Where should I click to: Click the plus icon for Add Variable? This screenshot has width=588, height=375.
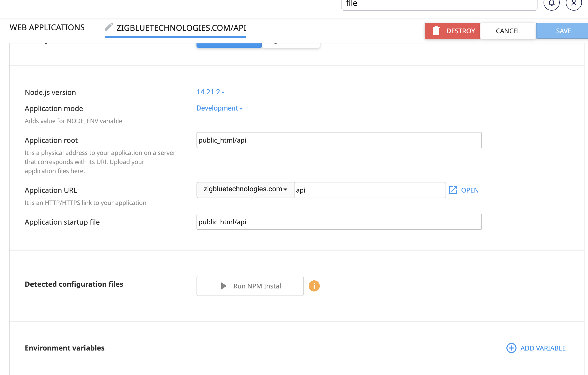[511, 348]
